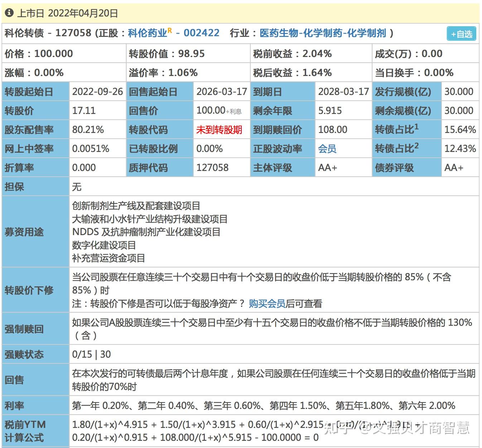482x448 pixels.
Task: Click the 购买会员 link
Action: [267, 304]
